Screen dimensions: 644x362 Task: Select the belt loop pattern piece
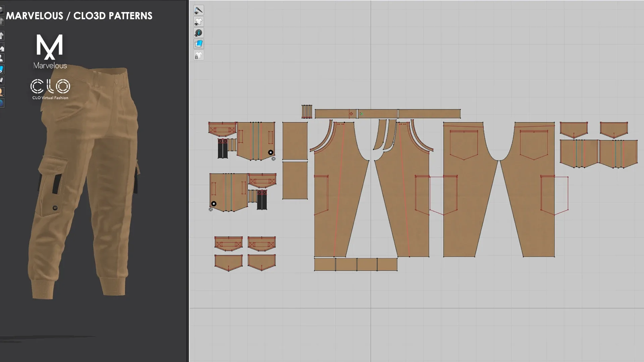307,112
